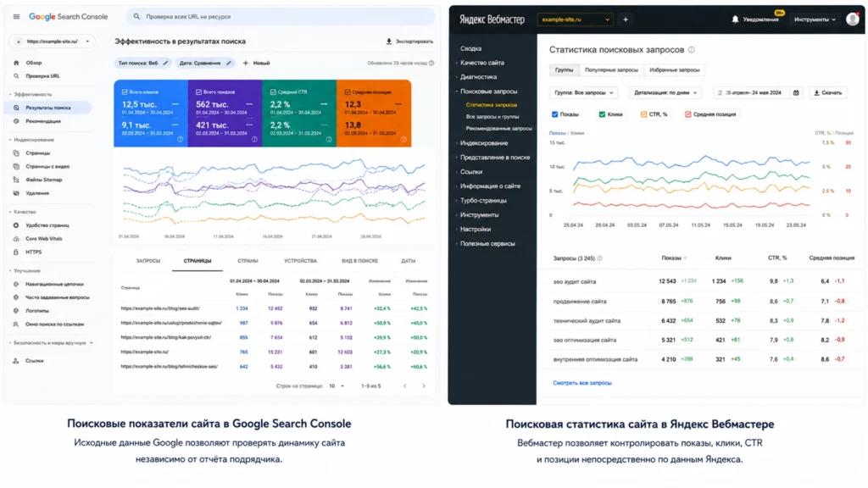Expand Безопасность и меры вручную group
The width and height of the screenshot is (868, 488).
tap(50, 343)
